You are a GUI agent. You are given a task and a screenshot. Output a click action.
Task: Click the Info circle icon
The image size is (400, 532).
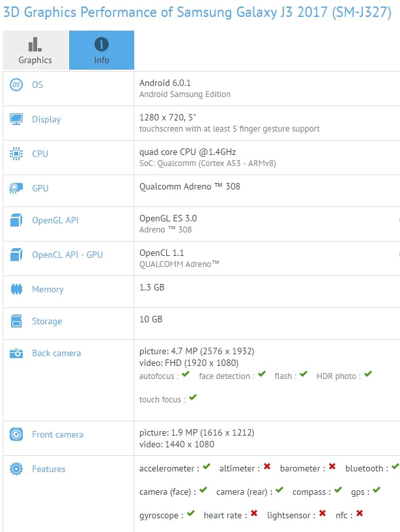(x=102, y=44)
